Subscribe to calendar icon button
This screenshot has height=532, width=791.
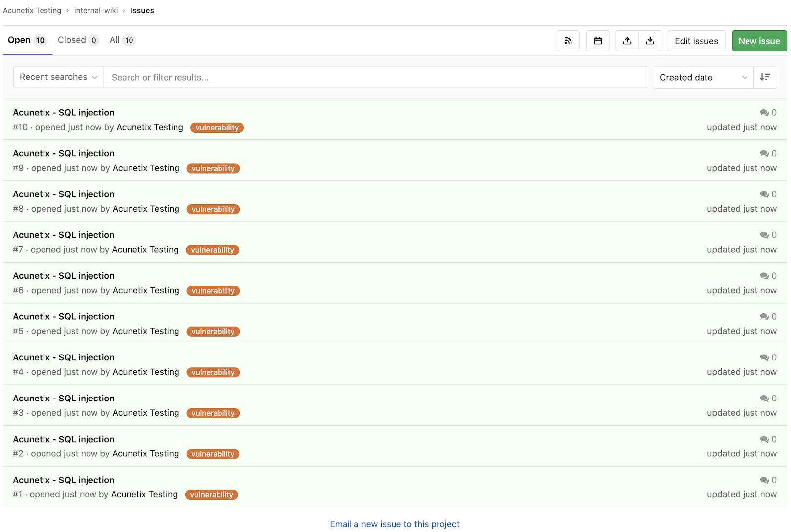[598, 41]
